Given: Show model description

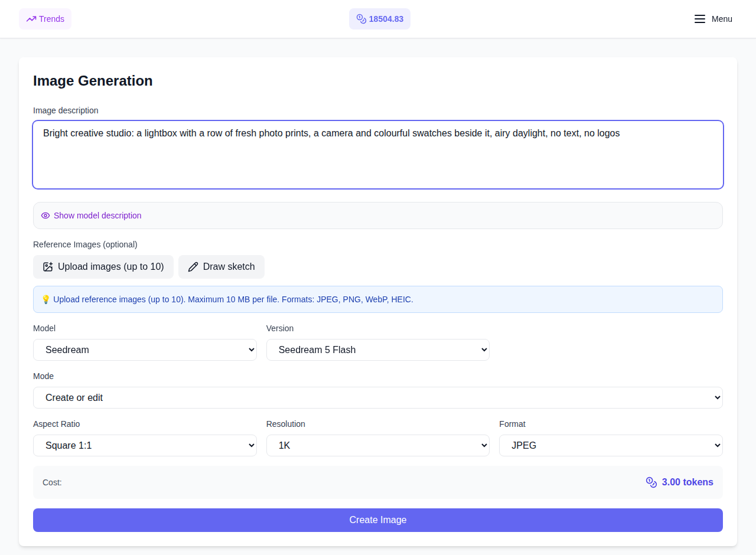Looking at the screenshot, I should coord(97,216).
